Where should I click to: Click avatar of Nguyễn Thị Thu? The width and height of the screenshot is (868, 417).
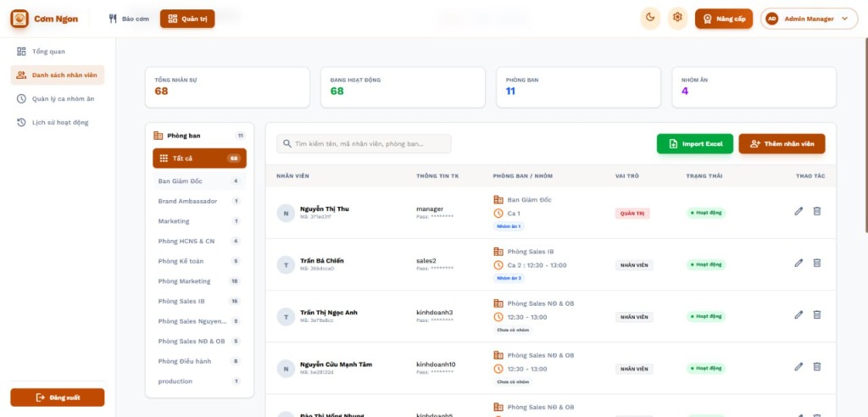click(287, 213)
